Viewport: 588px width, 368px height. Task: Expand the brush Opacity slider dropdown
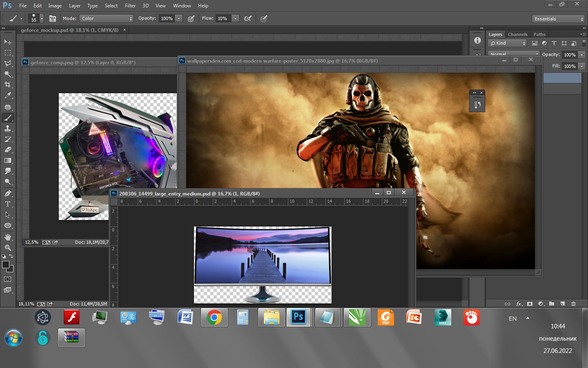178,18
